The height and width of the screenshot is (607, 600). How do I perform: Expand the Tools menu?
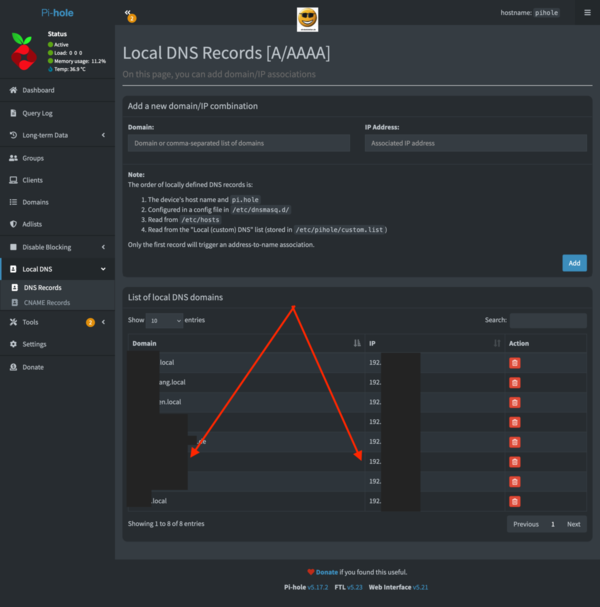(x=57, y=322)
